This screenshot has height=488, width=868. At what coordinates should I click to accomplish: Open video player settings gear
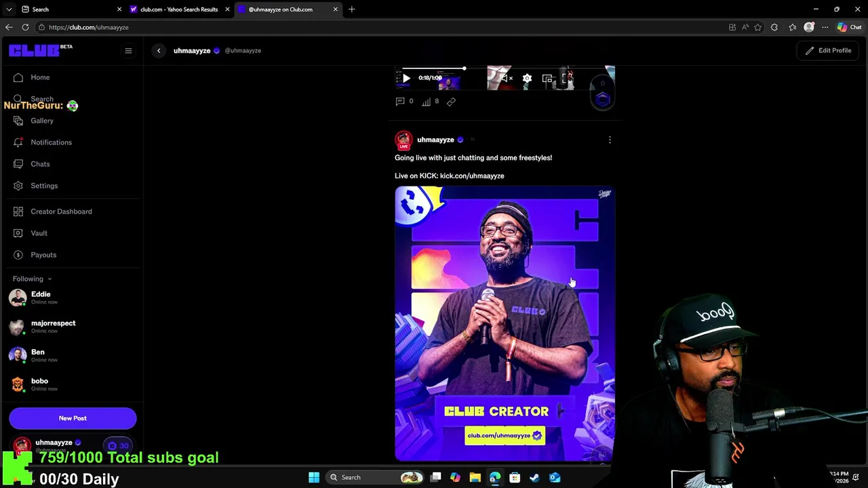coord(527,79)
